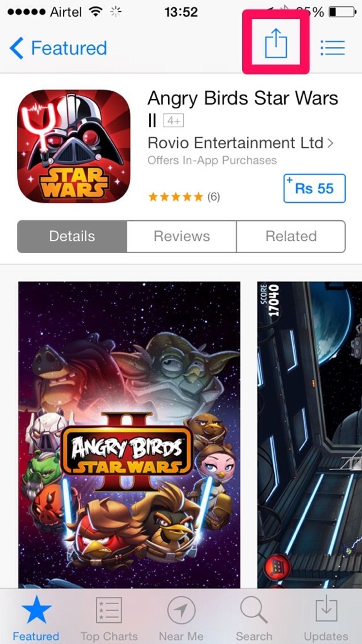Buy the app for Rs 55
The width and height of the screenshot is (362, 644).
click(x=314, y=188)
